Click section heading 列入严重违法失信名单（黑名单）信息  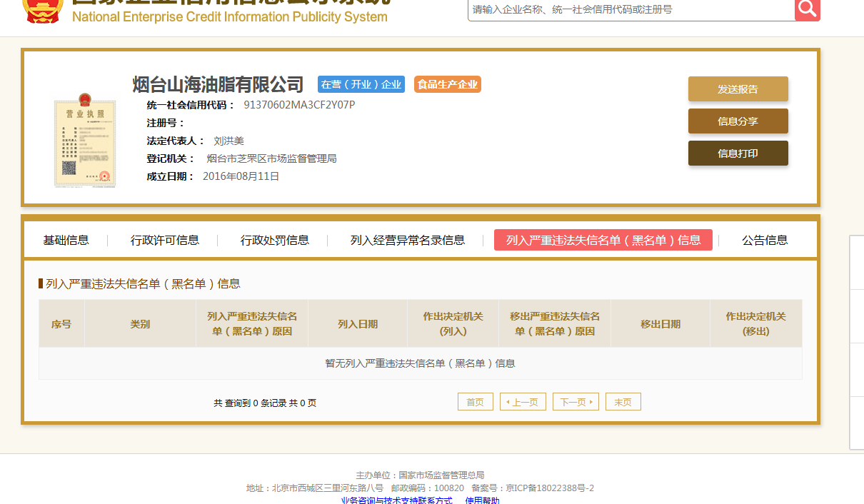(143, 283)
